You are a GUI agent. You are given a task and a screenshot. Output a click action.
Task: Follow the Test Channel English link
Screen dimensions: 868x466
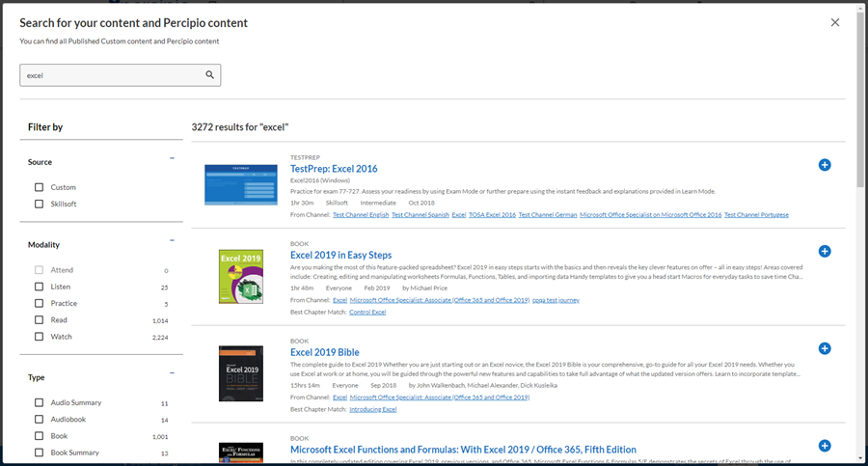coord(361,215)
